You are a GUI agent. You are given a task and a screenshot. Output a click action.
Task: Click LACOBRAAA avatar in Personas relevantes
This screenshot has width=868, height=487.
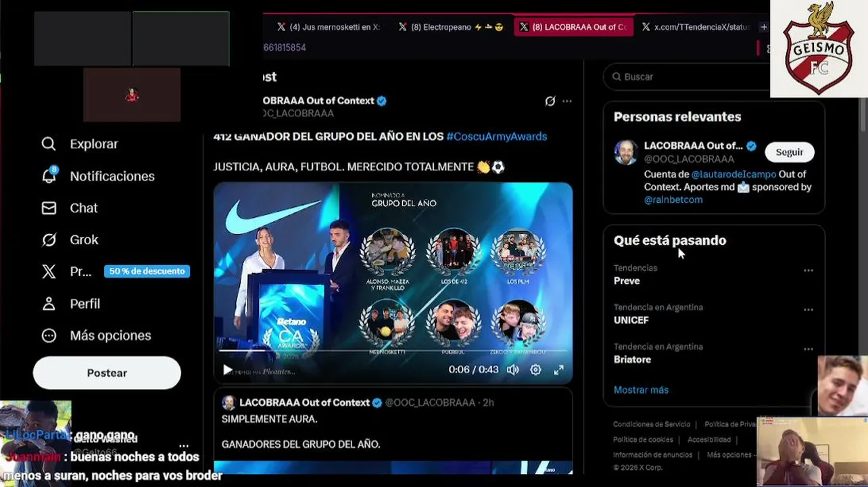pos(626,152)
